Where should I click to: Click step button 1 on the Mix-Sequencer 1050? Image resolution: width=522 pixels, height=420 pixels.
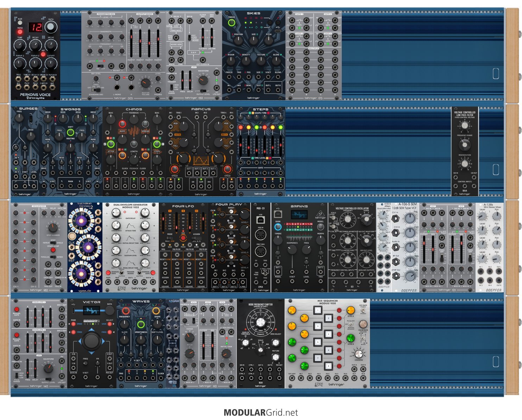[x=318, y=310]
